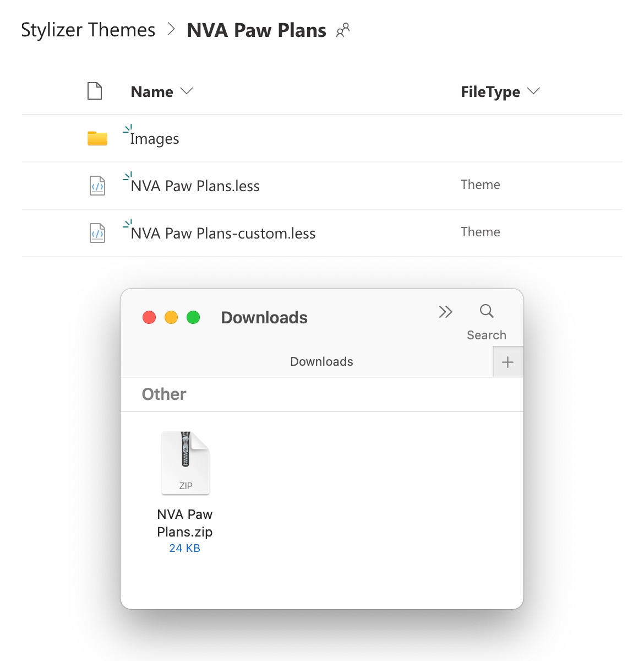Open the shared-with people icon beside NVA Paw Plans
Screen dimensions: 644x661
coord(343,30)
